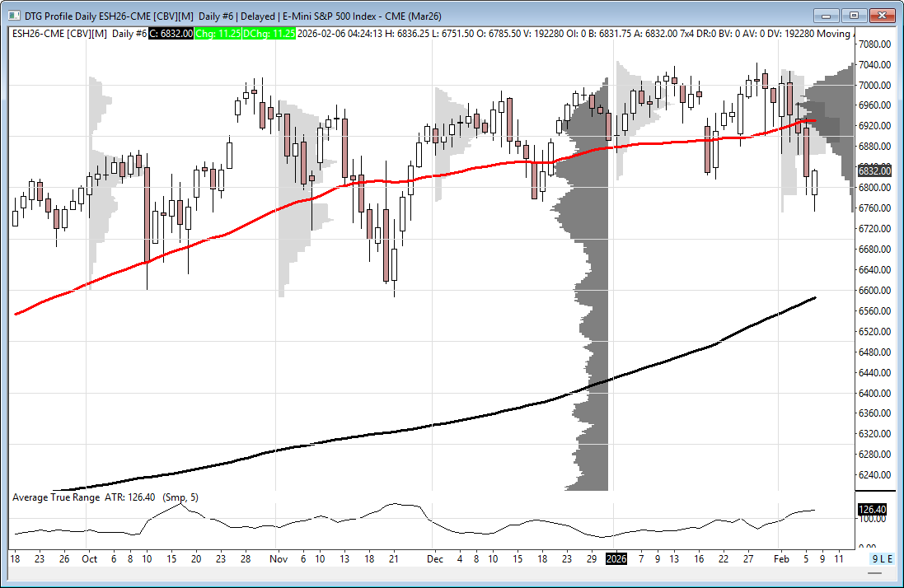Click the Dec label on the time axis
Screen dimensions: 904x588
434,558
